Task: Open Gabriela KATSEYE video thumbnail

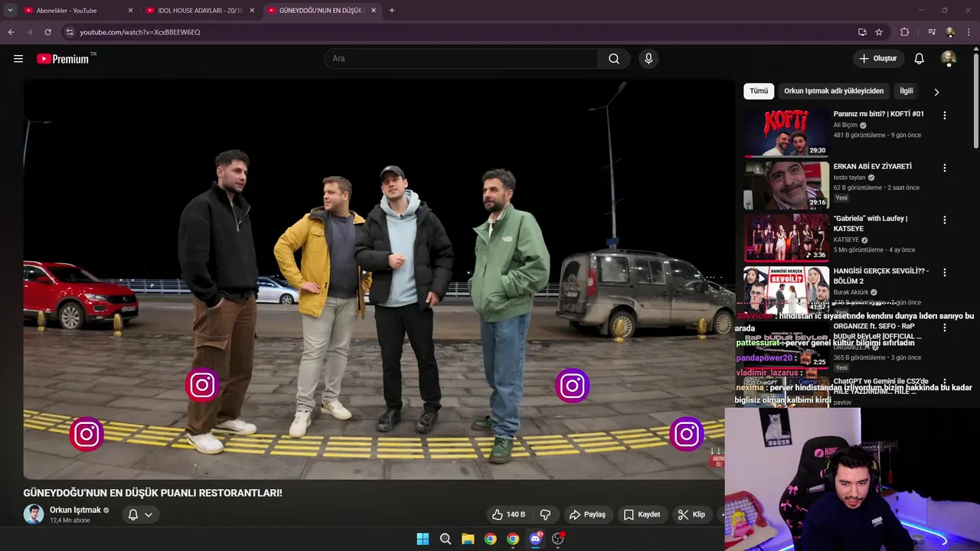Action: [786, 237]
